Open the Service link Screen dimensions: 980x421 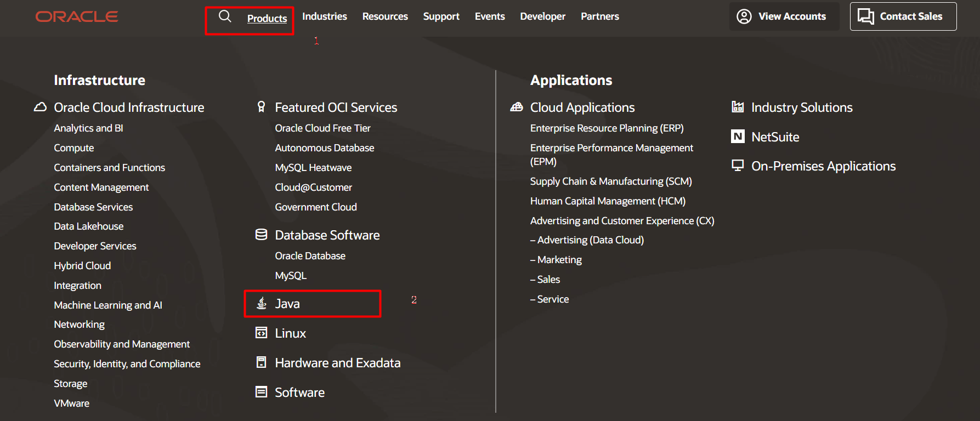click(550, 299)
